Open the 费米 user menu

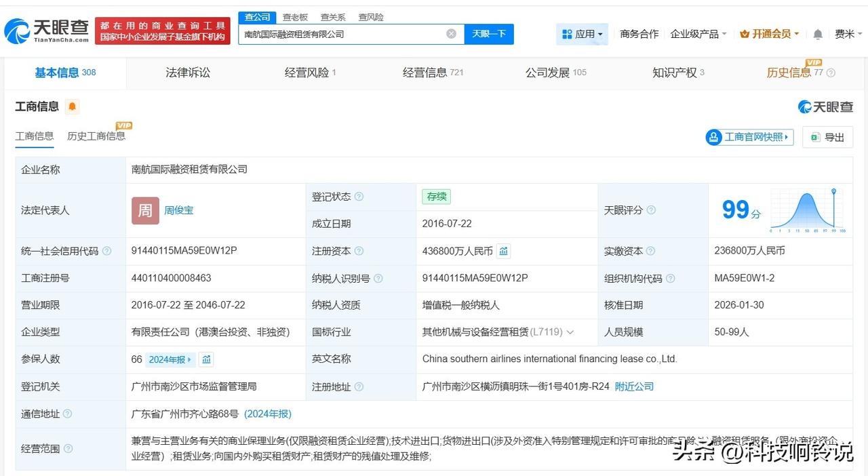click(848, 34)
